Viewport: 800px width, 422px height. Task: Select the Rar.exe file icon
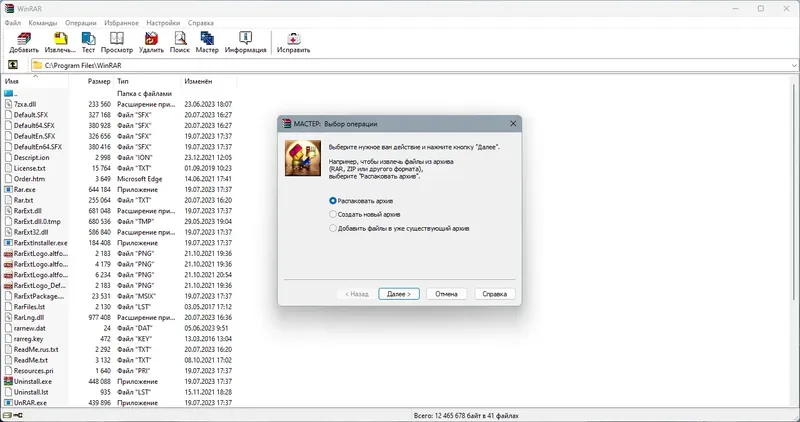click(8, 189)
